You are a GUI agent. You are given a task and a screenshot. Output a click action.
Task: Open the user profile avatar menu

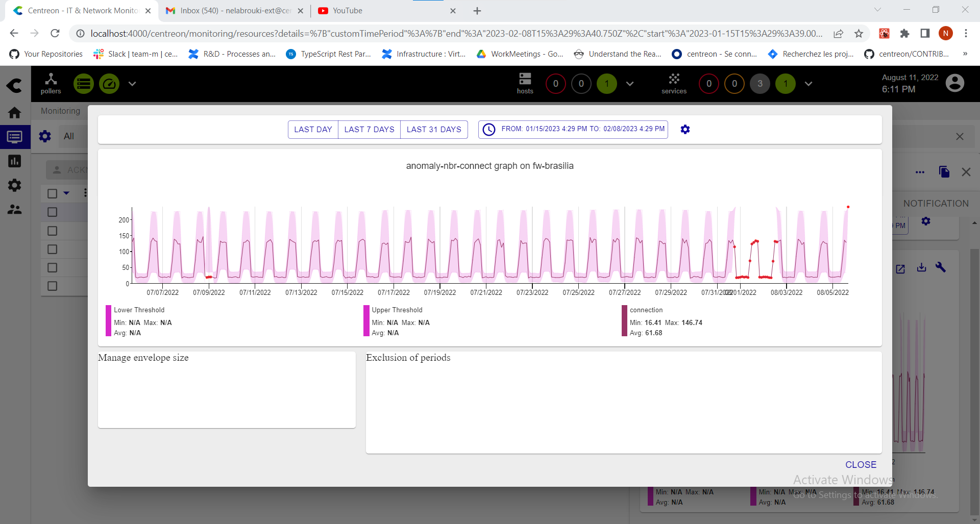954,83
